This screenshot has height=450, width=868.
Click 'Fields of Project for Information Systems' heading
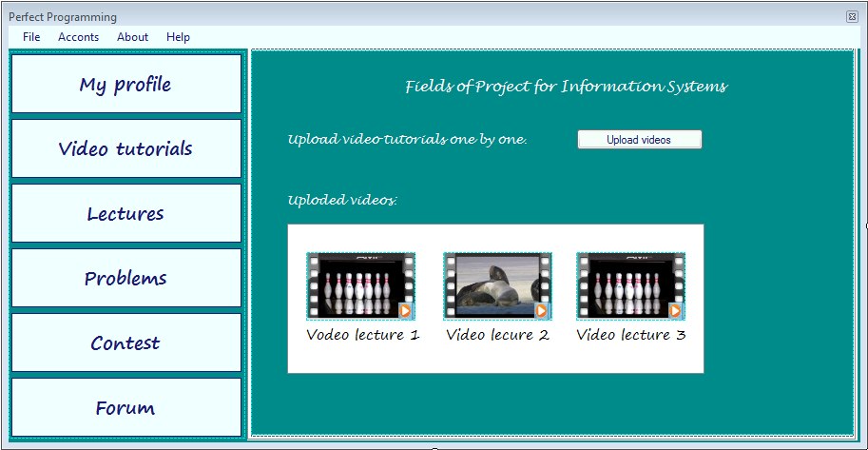(567, 87)
